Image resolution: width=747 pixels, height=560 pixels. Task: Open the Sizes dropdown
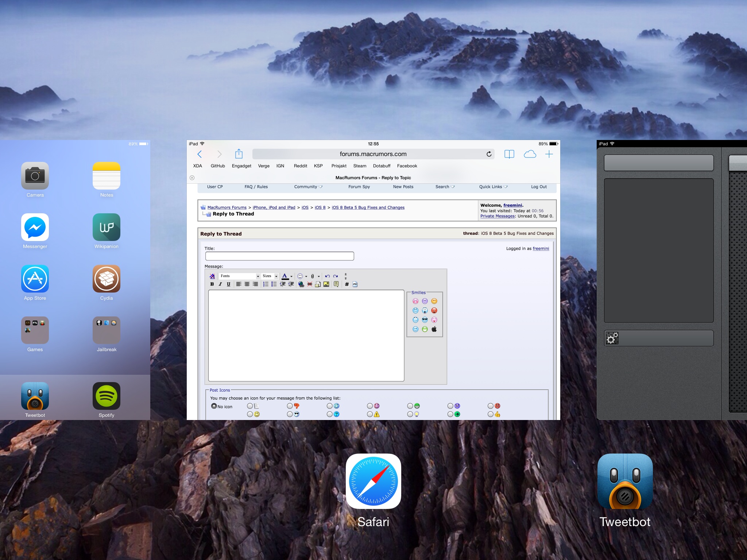[270, 276]
